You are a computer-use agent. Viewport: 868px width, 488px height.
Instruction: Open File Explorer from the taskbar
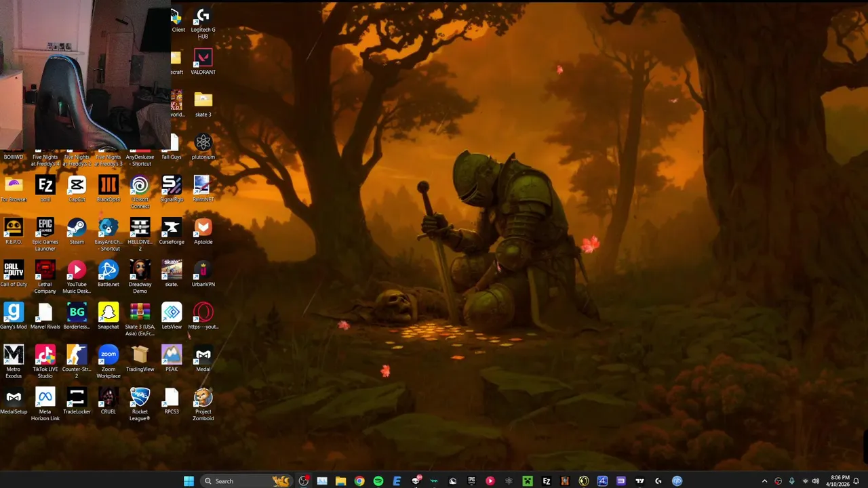click(x=340, y=481)
